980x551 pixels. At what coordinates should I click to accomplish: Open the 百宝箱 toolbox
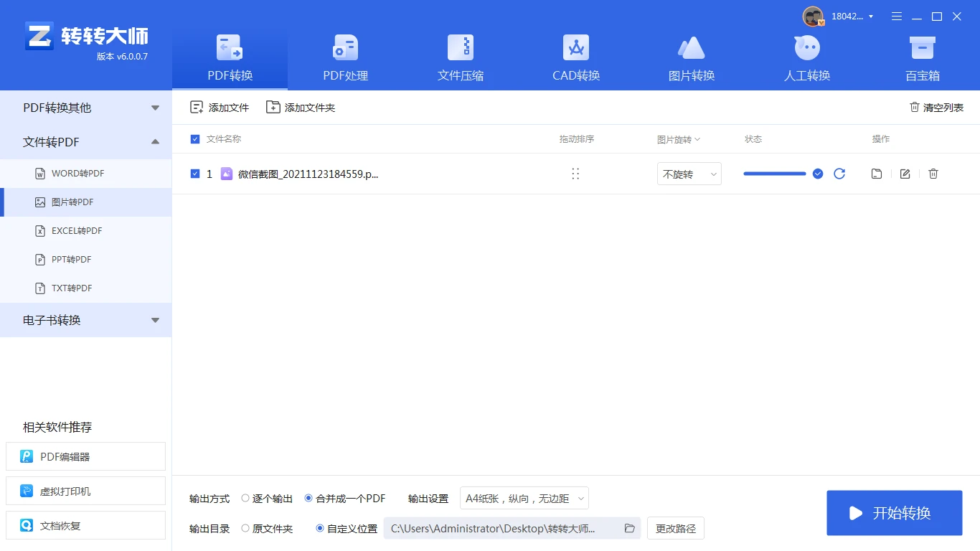point(921,57)
